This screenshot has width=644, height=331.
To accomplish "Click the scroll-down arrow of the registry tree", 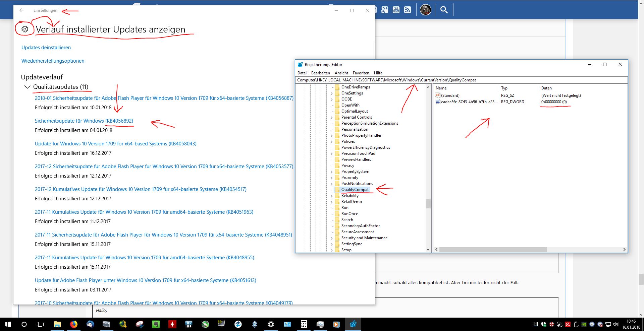I will [x=428, y=250].
